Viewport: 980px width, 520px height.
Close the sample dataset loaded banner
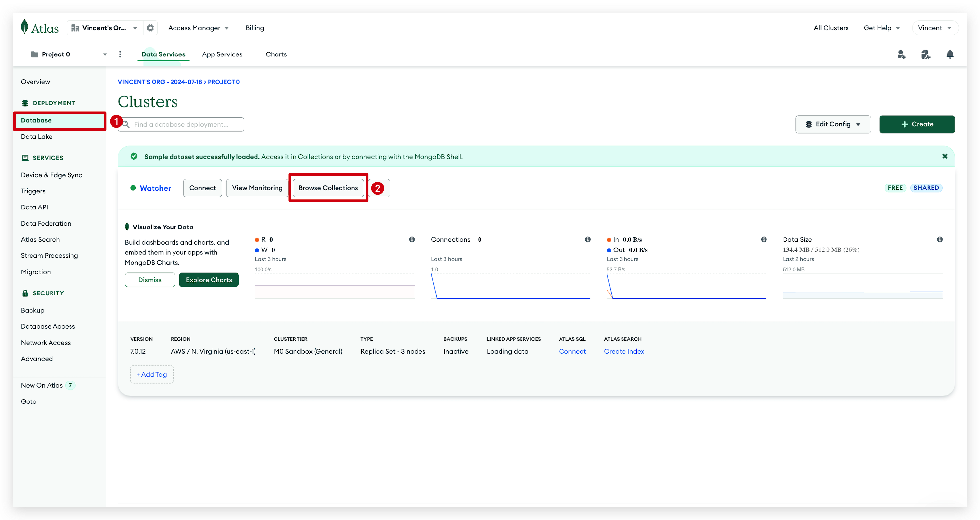[945, 156]
